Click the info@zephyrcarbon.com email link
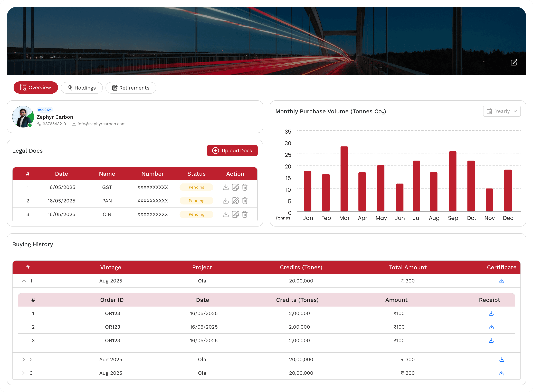 [x=101, y=124]
